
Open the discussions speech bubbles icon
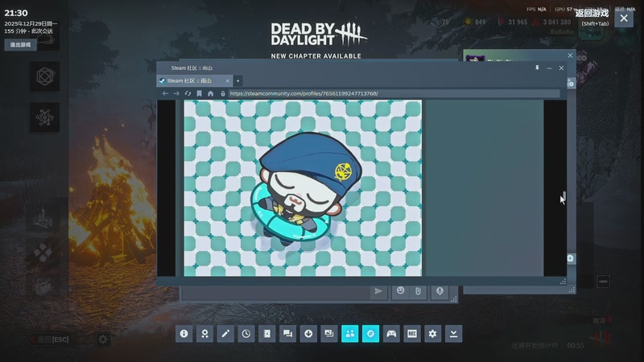[287, 334]
